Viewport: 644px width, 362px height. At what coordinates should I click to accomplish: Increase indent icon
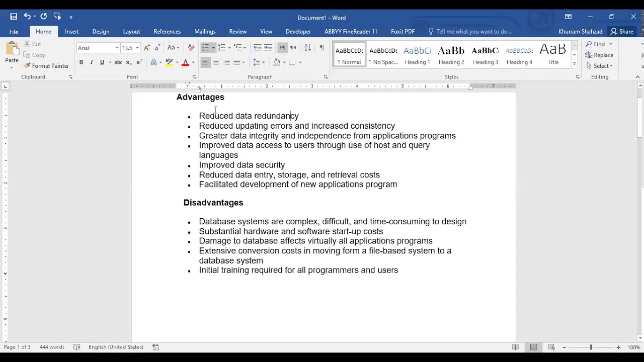pyautogui.click(x=268, y=48)
